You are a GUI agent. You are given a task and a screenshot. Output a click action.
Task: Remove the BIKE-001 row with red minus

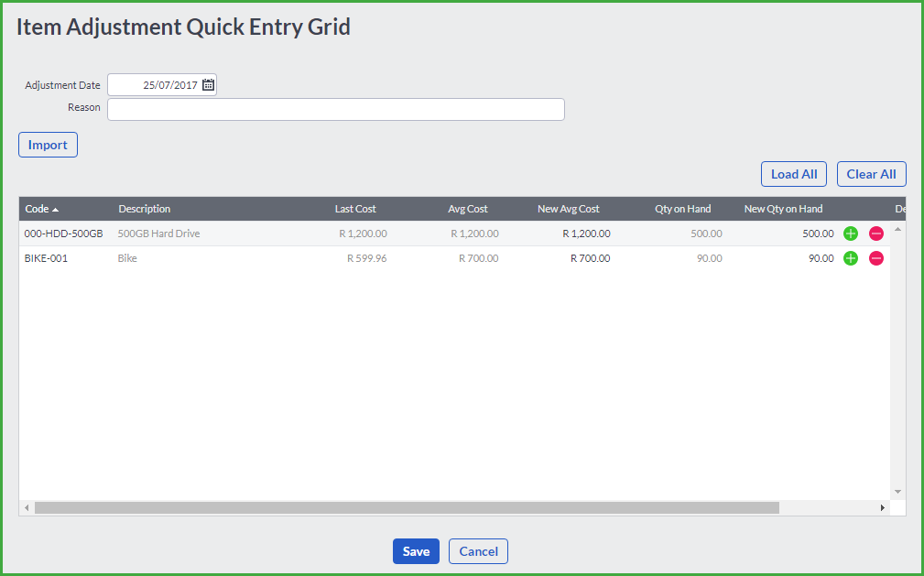coord(876,258)
